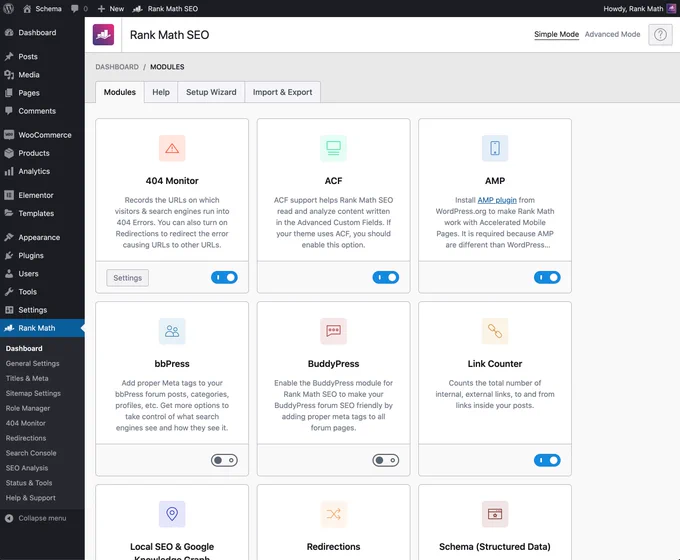Switch to Advanced Mode

click(x=612, y=34)
